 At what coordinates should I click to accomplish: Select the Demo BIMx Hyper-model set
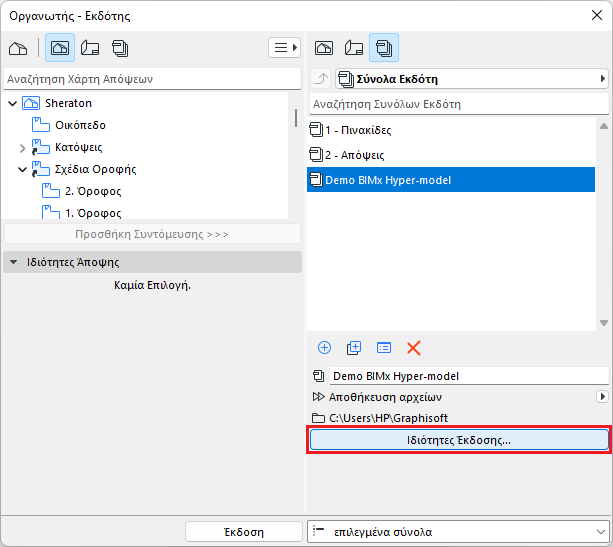(451, 180)
